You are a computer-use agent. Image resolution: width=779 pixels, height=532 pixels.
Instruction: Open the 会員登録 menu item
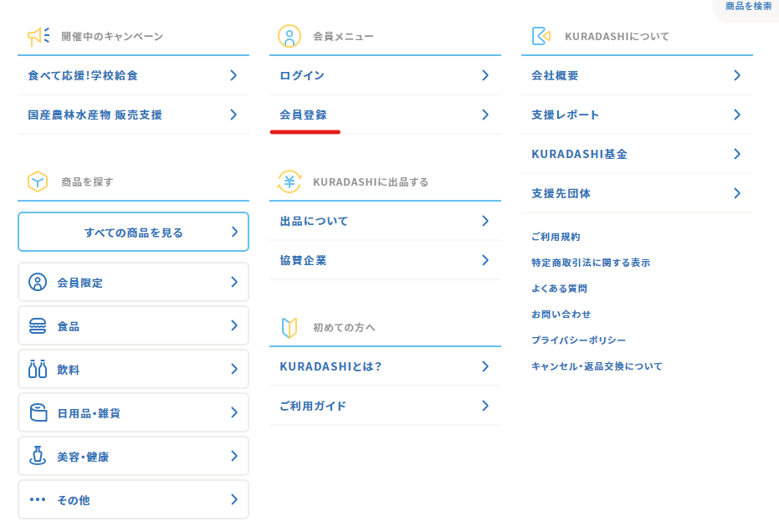[x=385, y=115]
